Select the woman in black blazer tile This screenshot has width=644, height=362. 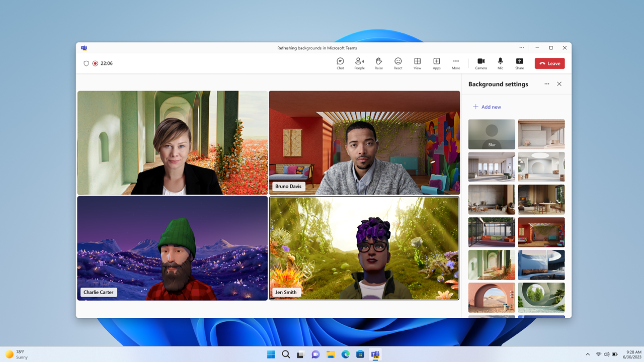[173, 143]
